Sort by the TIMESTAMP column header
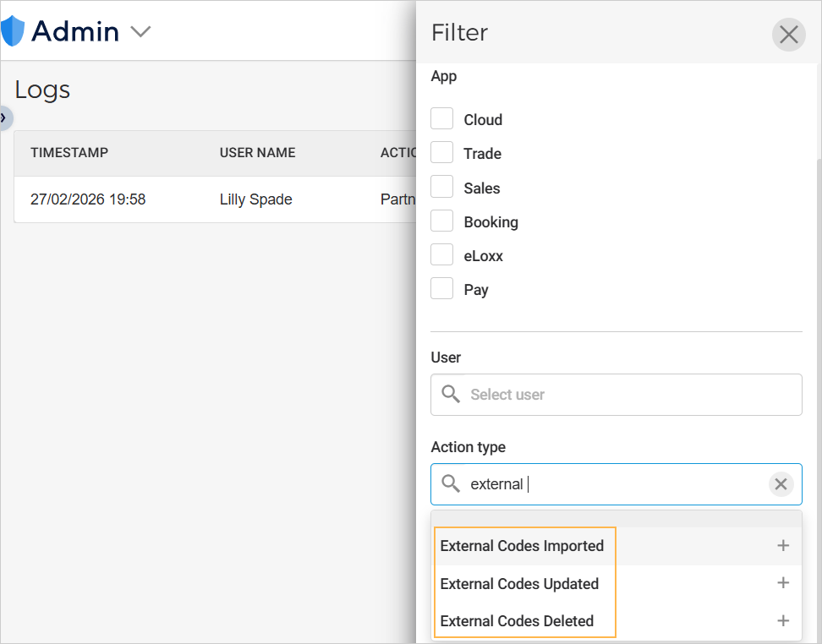This screenshot has height=644, width=822. 69,153
